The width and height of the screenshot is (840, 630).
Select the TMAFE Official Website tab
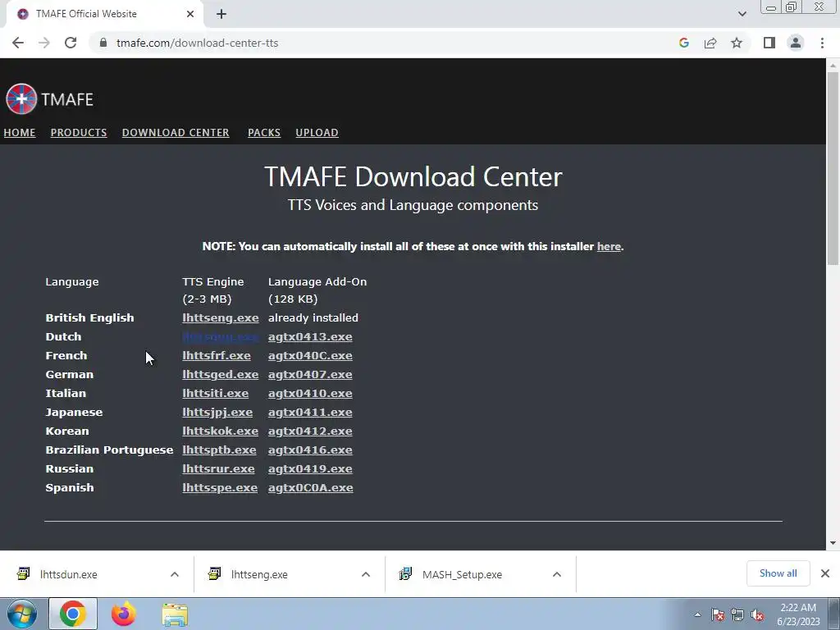pyautogui.click(x=104, y=14)
